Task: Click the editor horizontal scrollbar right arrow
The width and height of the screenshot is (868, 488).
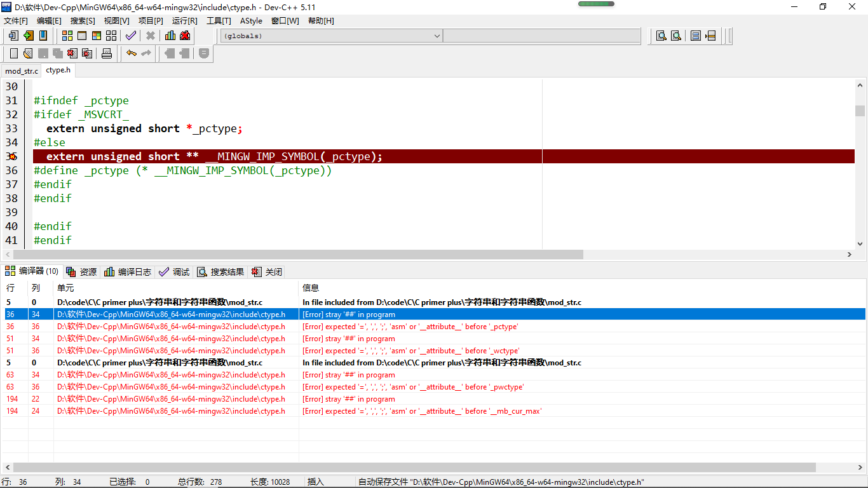Action: 849,254
